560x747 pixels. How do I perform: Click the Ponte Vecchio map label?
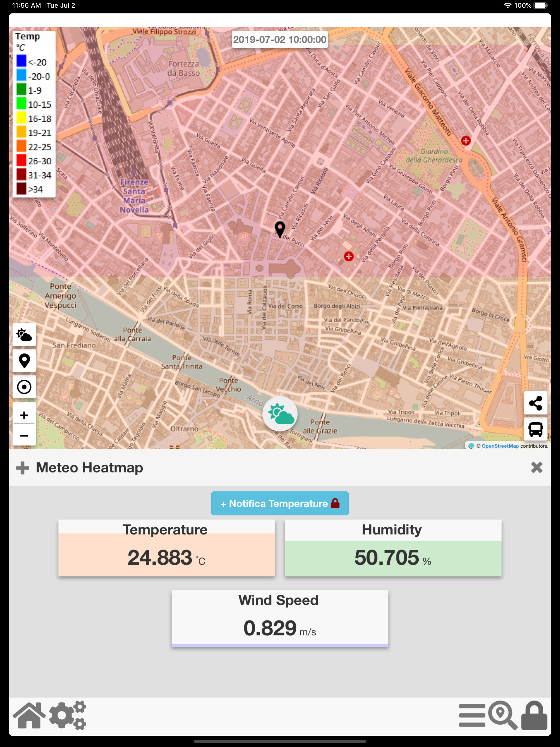coord(229,385)
